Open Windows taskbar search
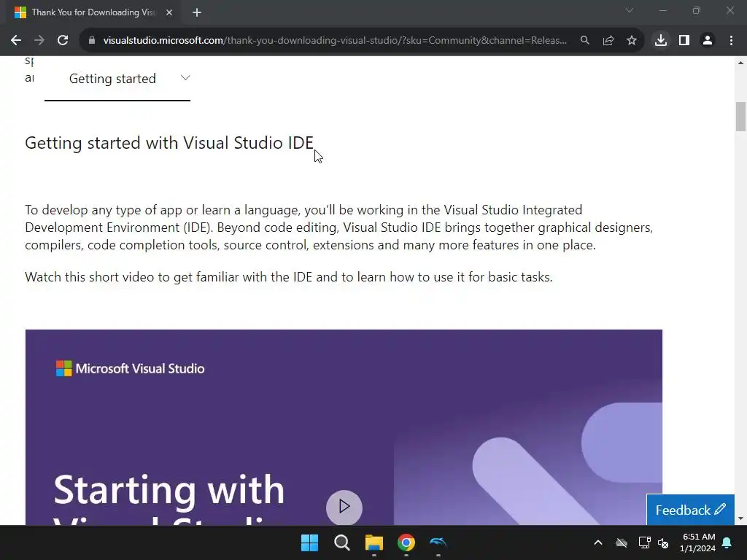Screen dimensions: 747x560 click(x=342, y=542)
